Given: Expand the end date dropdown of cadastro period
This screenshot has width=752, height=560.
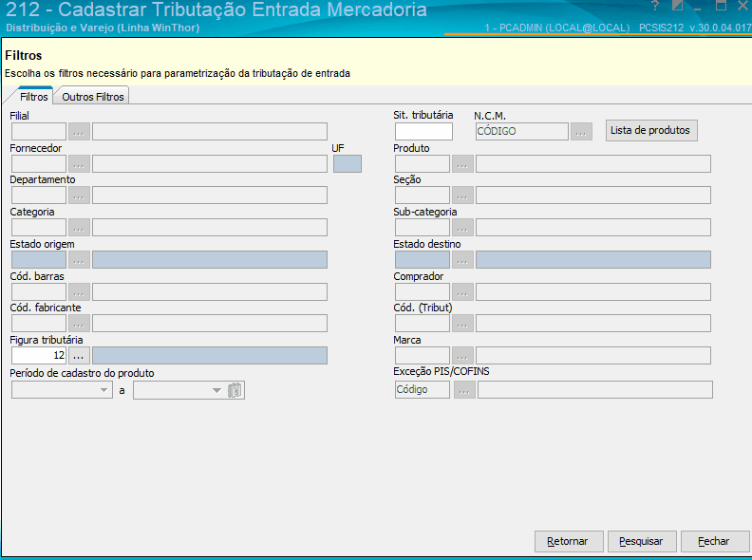Looking at the screenshot, I should coord(216,390).
